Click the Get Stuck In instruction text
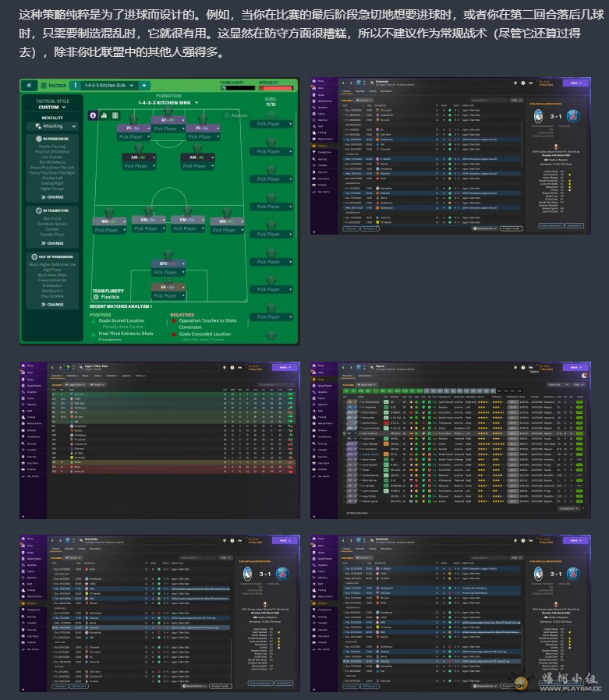The height and width of the screenshot is (700, 609). click(x=52, y=291)
